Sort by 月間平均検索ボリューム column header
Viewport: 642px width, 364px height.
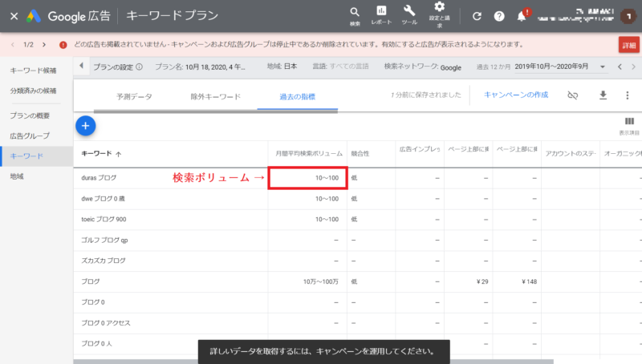coord(309,154)
